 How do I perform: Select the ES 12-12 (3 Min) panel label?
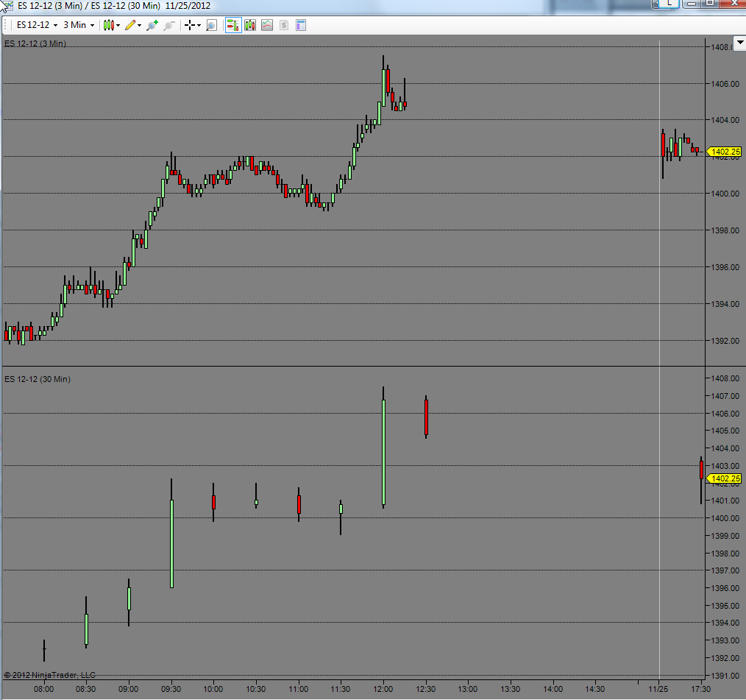coord(35,43)
